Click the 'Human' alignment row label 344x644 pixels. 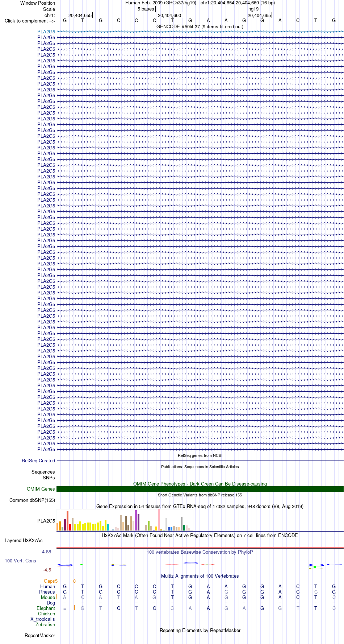48,586
